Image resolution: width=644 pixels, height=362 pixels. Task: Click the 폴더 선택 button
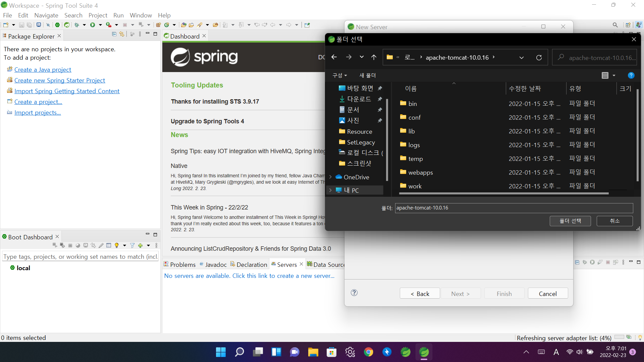[x=570, y=221]
